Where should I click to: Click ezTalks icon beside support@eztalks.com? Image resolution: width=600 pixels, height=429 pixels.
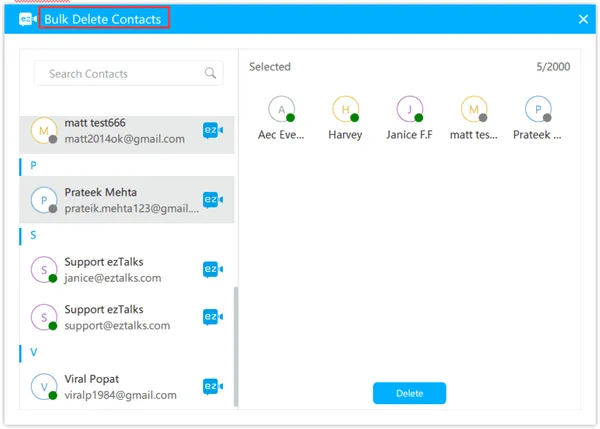pos(213,317)
